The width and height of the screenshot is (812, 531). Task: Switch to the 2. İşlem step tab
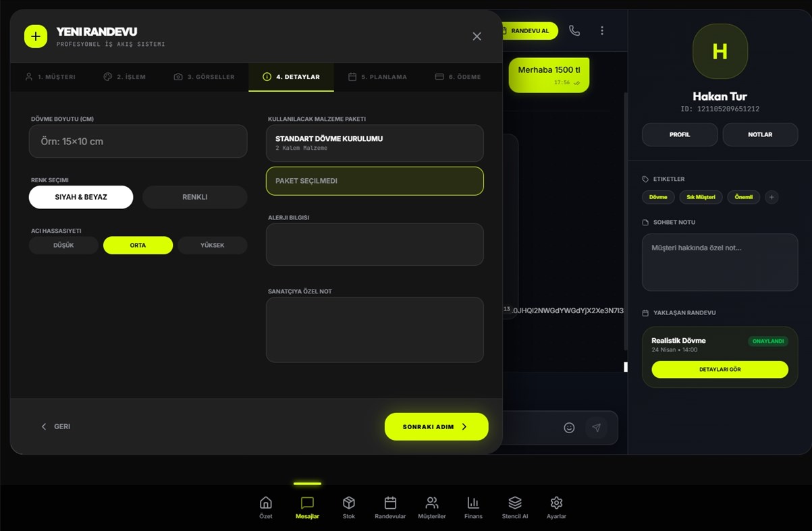tap(124, 77)
